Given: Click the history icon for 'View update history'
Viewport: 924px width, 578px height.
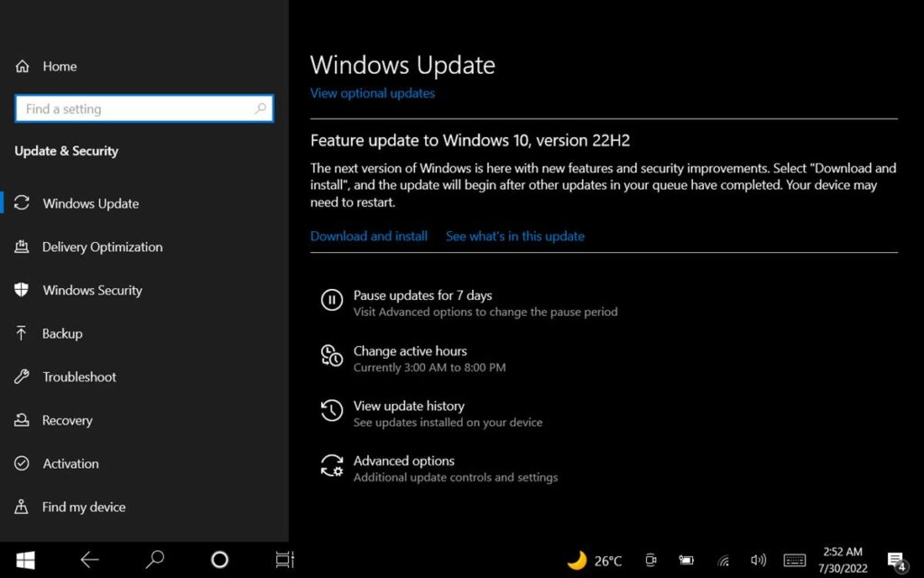Looking at the screenshot, I should [x=332, y=411].
